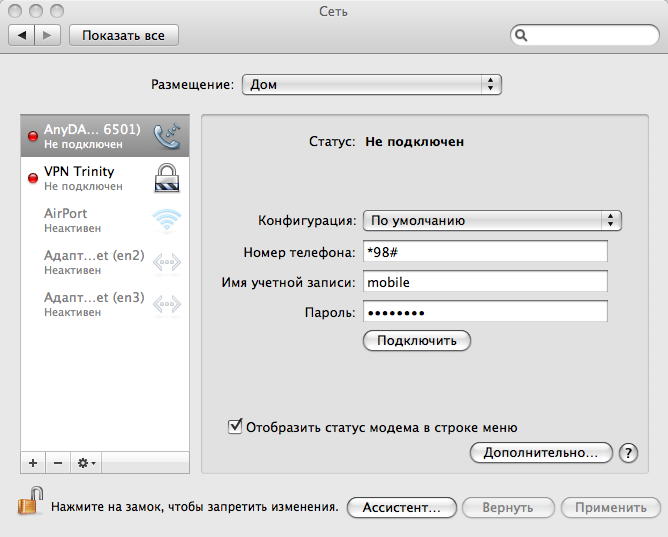Click the Номер телефона input field

[x=485, y=251]
